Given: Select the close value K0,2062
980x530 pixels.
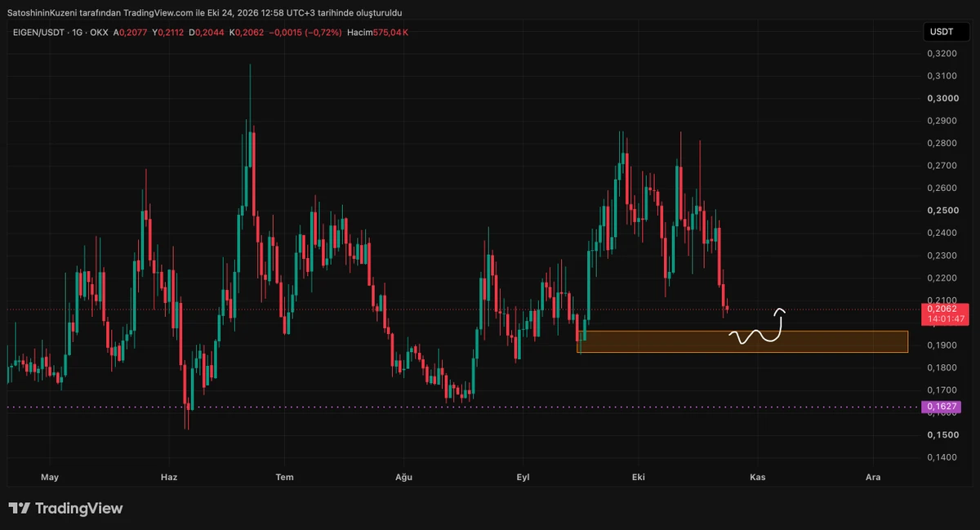Looking at the screenshot, I should click(246, 33).
